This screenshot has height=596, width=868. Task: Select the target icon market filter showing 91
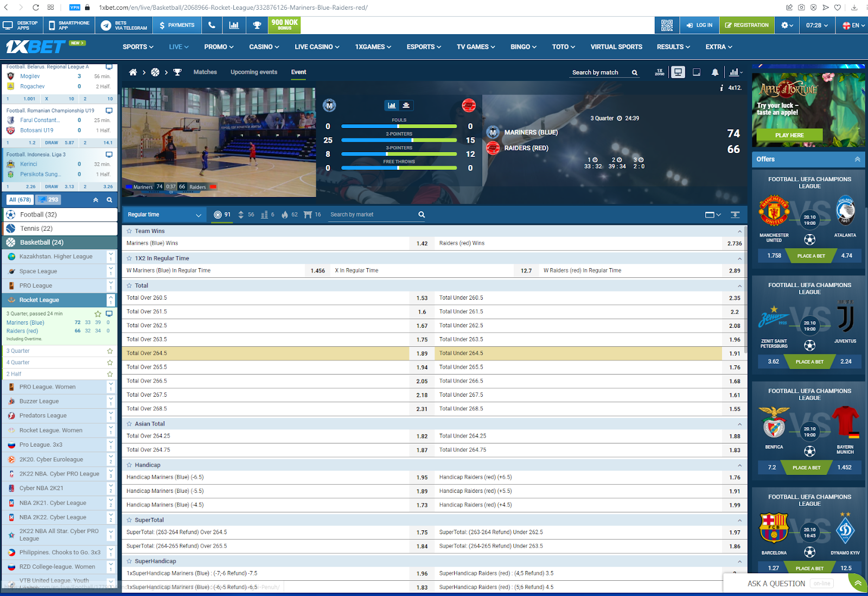click(x=222, y=214)
